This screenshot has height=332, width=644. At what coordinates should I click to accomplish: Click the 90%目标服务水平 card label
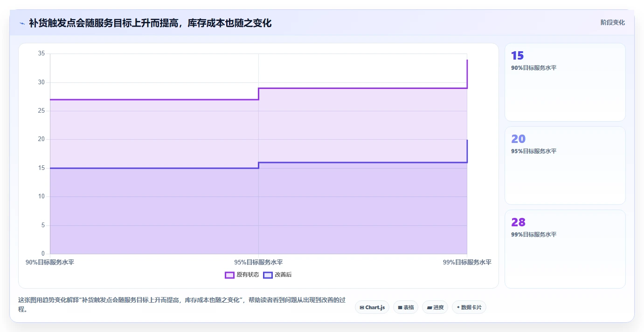pos(533,68)
